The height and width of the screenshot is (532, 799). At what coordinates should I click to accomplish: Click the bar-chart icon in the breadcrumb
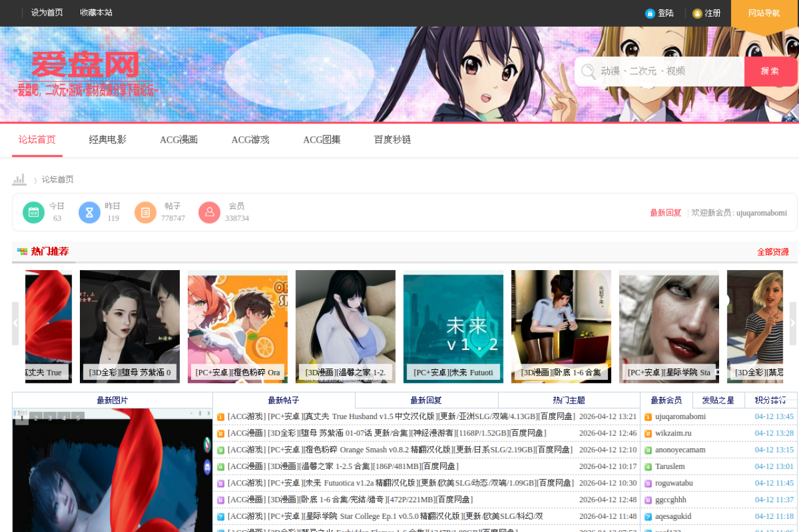19,180
